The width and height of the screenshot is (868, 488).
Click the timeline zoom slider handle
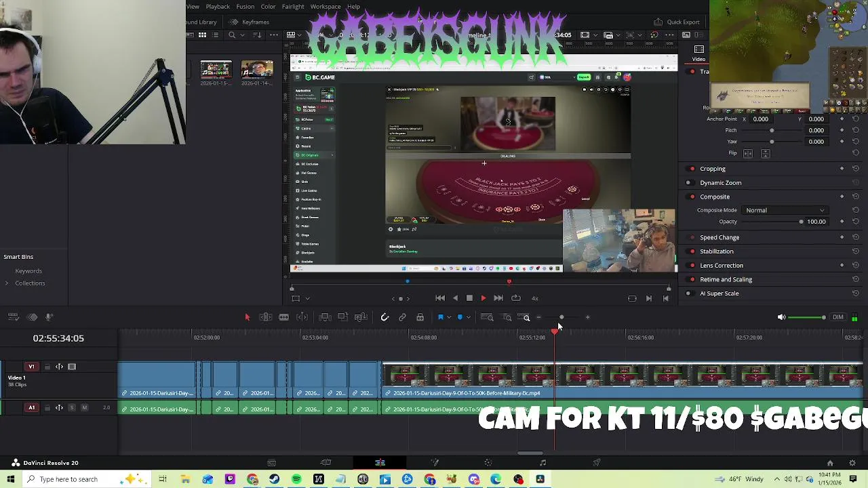(x=561, y=317)
